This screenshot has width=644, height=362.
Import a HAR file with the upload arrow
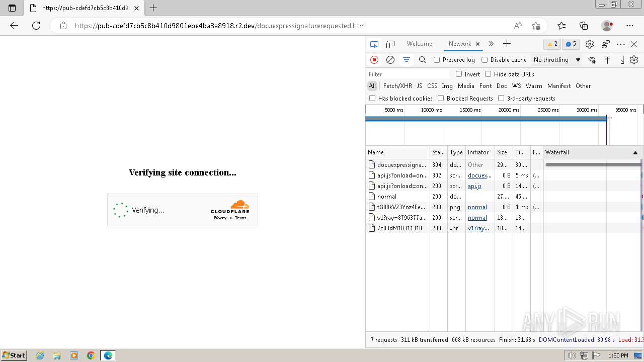coord(608,60)
